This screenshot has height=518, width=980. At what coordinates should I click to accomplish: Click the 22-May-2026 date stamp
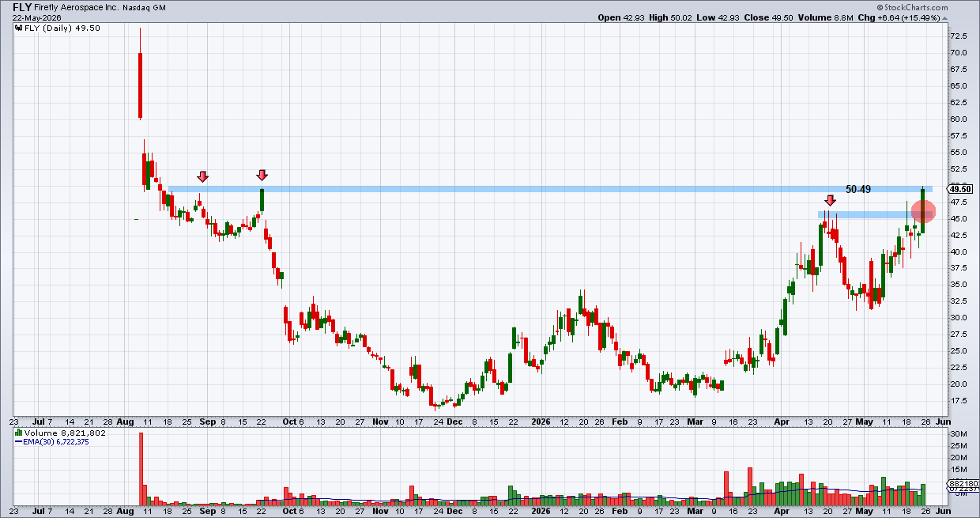[38, 17]
